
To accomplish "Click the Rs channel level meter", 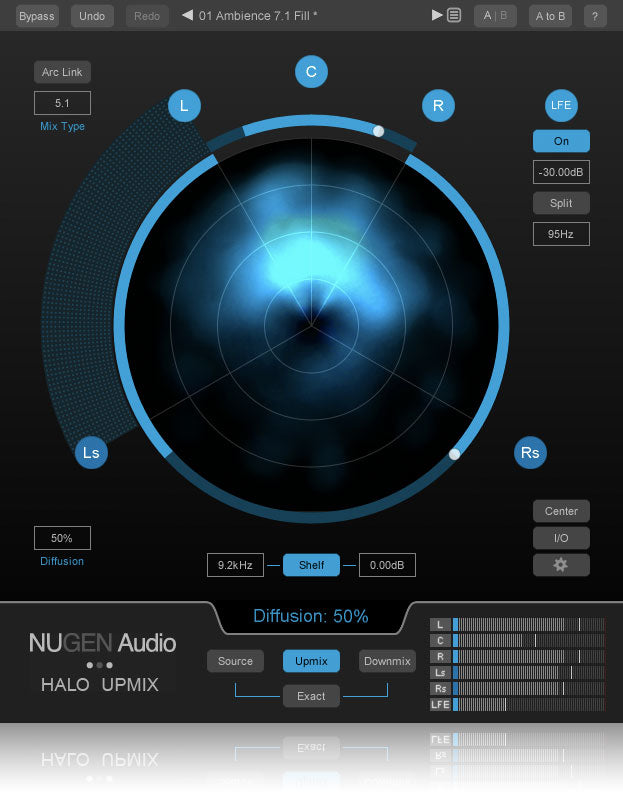I will 529,688.
